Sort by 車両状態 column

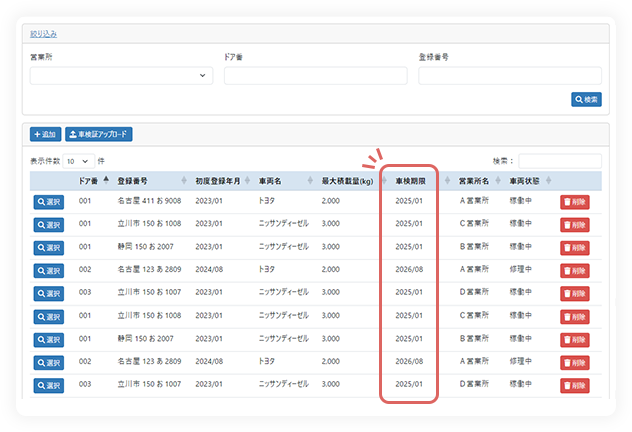click(525, 181)
